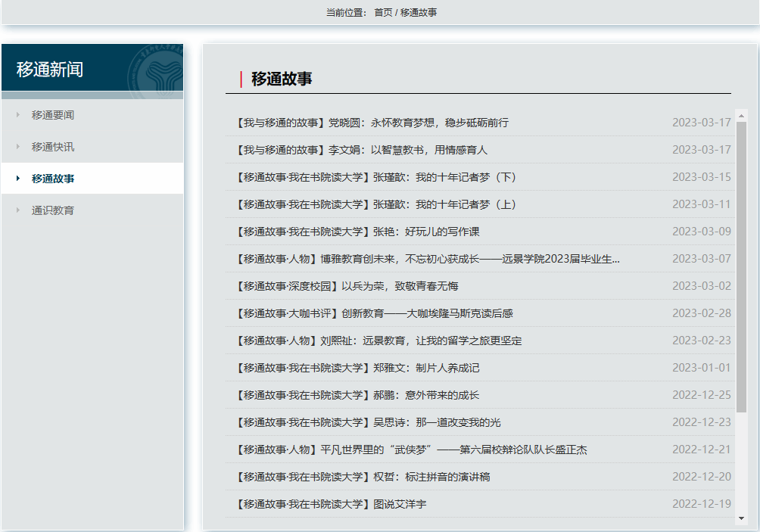Open the 移通要闻 sidebar section
760x532 pixels.
click(53, 115)
